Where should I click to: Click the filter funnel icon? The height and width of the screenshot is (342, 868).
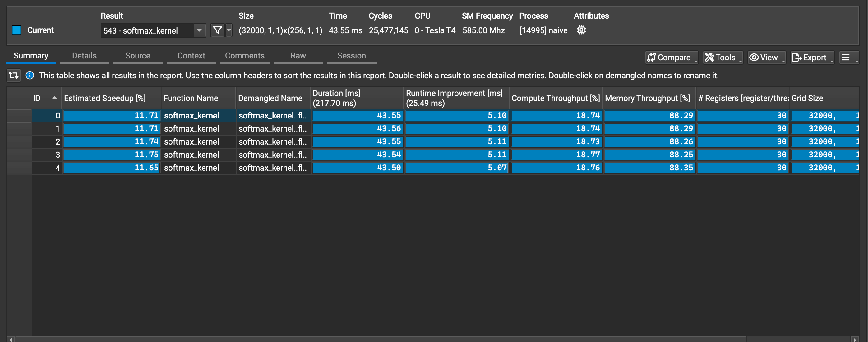click(x=217, y=30)
